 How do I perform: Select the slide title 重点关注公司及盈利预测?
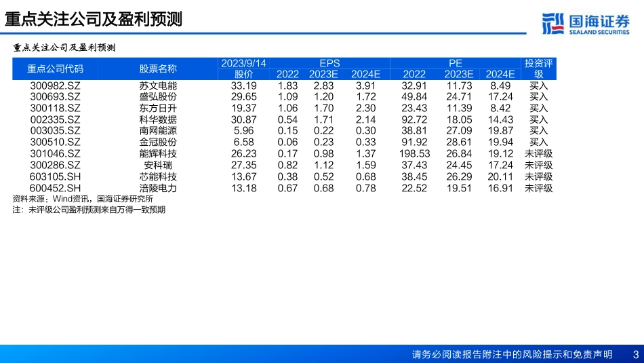[94, 19]
